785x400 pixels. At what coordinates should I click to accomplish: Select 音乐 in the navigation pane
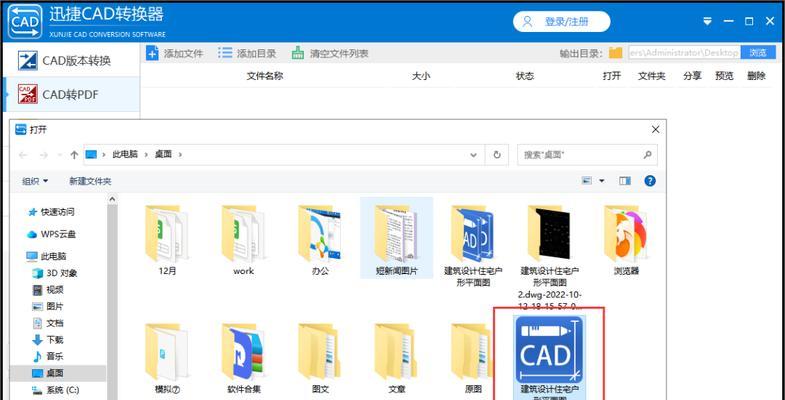click(48, 356)
